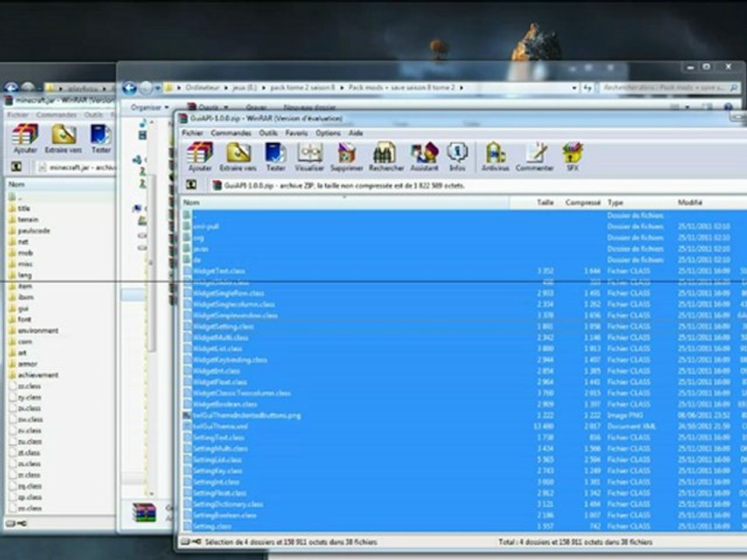Open recent pages dropdown beside Explorer forward button
Viewport: 747px width, 560px height.
coord(159,89)
